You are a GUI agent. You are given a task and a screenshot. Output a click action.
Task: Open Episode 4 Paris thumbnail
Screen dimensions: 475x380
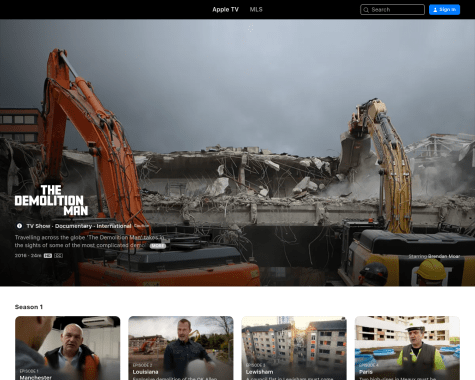[407, 348]
